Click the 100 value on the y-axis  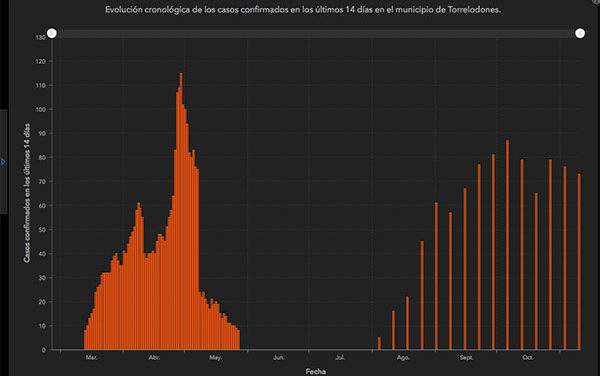[x=41, y=109]
